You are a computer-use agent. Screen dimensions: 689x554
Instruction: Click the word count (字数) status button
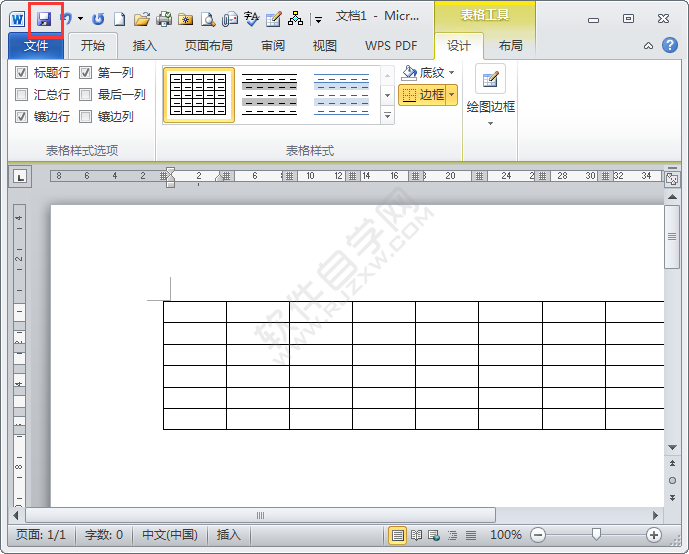point(104,535)
